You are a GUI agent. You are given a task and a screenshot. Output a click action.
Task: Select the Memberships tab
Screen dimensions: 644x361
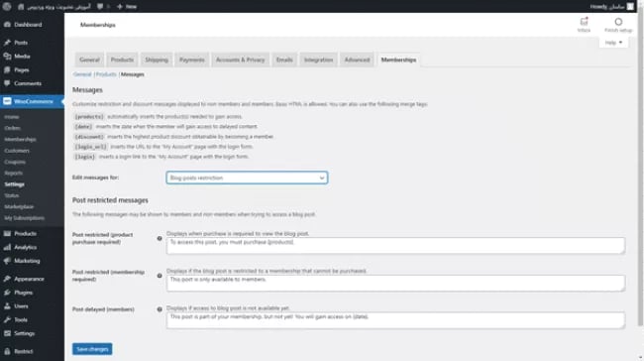point(398,60)
